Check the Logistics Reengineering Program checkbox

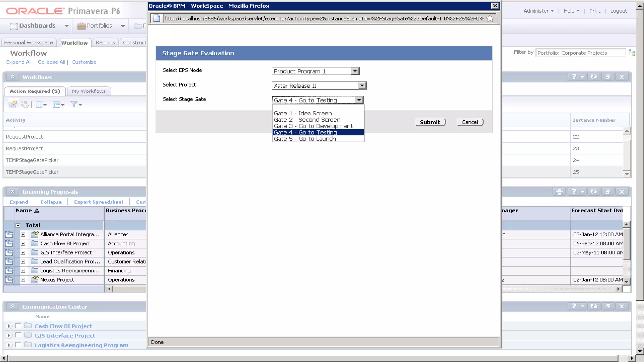coord(18,345)
